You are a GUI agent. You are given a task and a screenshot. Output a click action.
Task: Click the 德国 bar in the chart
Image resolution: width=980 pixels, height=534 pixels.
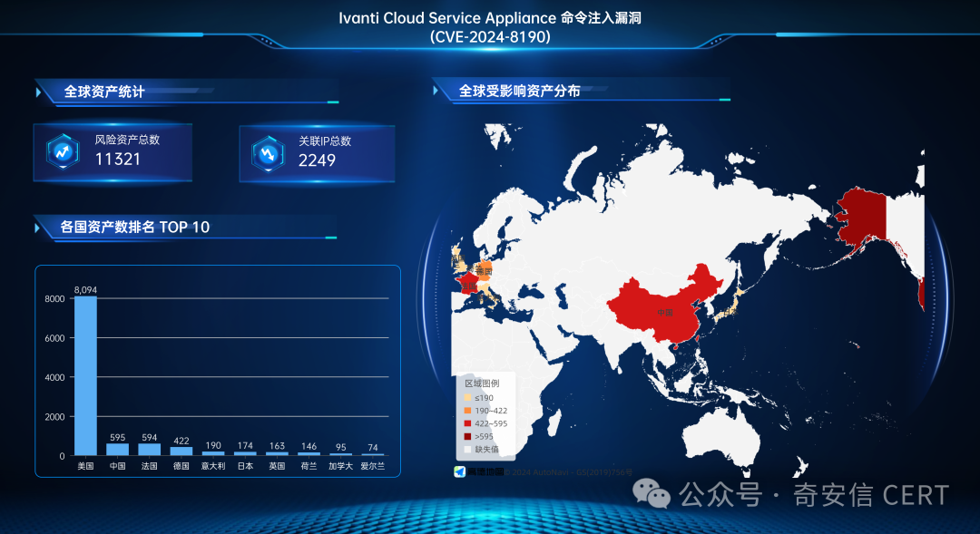click(181, 451)
